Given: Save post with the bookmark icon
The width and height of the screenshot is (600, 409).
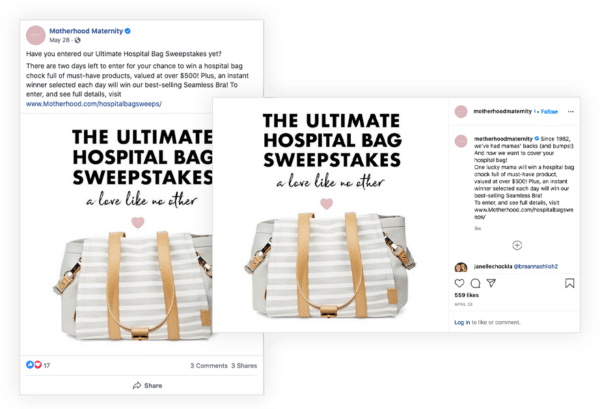Looking at the screenshot, I should (x=569, y=283).
